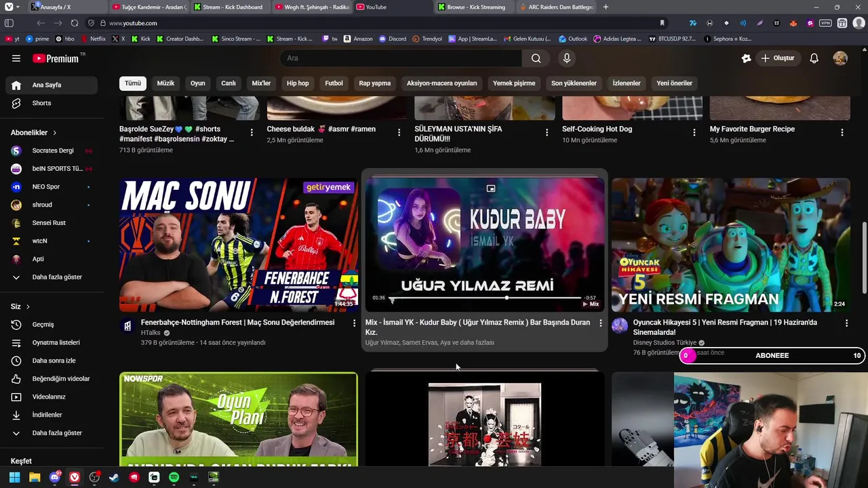
Task: Open options for İsmail YK Kudur Baby mix
Action: tap(600, 323)
